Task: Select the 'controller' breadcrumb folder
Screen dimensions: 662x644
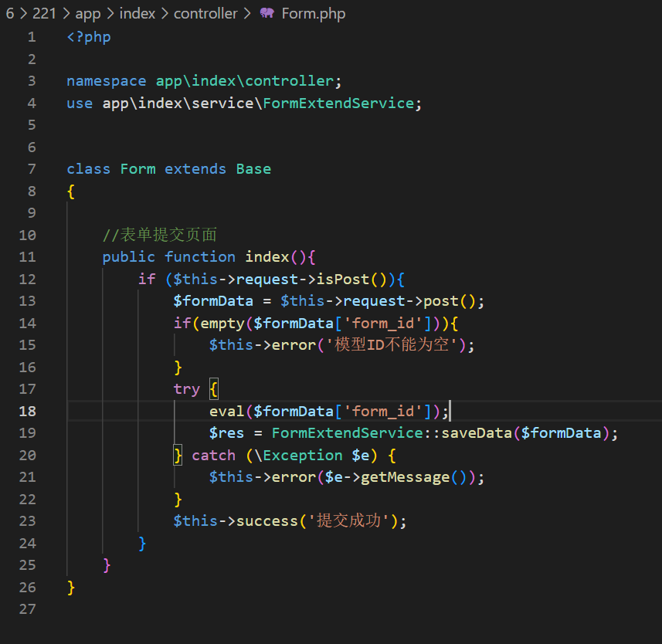Action: click(x=205, y=13)
